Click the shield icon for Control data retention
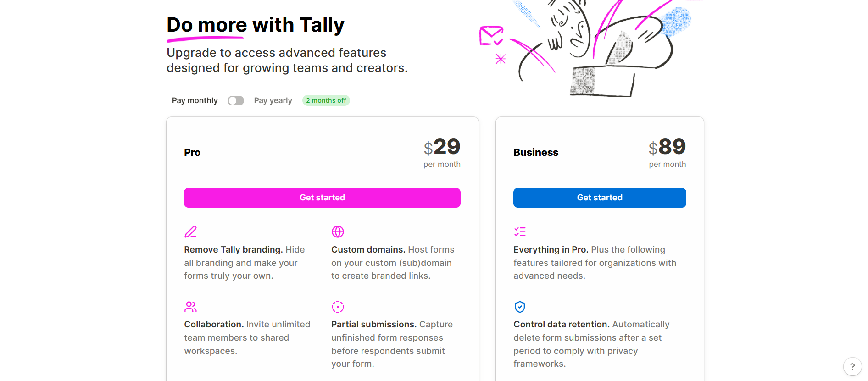The image size is (868, 381). [520, 307]
